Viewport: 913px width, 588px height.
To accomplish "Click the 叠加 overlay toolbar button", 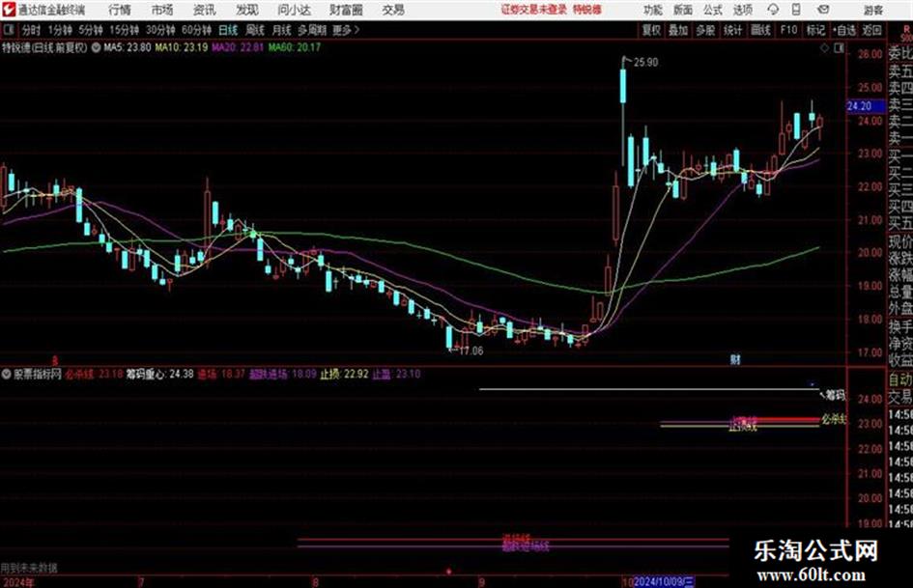I will click(678, 30).
